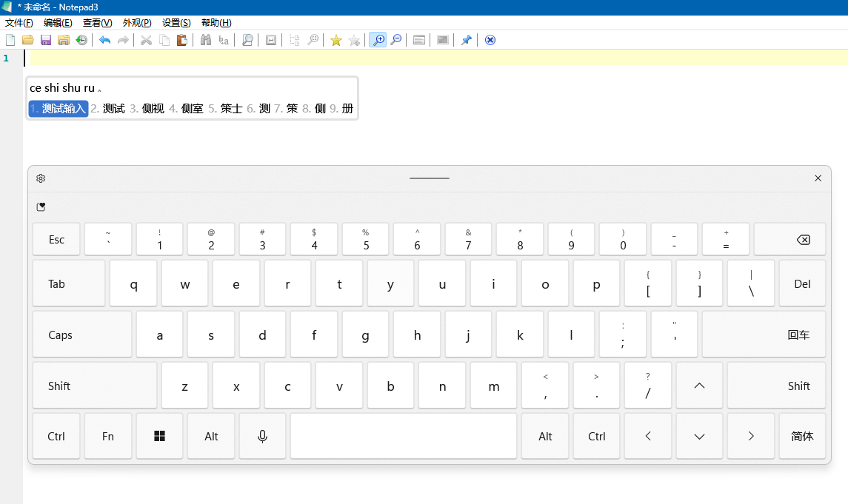Open the 设置(S) menu
Screen dimensions: 848x504
(x=176, y=23)
